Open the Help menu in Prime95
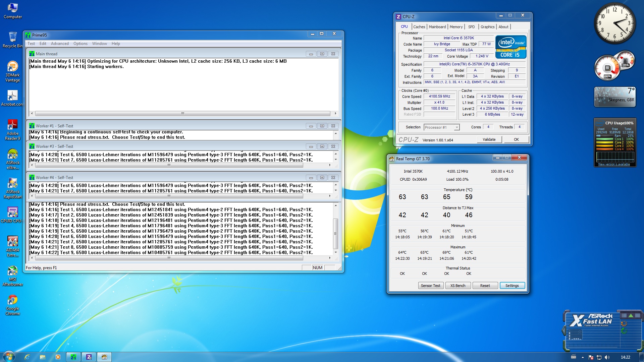The height and width of the screenshot is (362, 644). [116, 44]
